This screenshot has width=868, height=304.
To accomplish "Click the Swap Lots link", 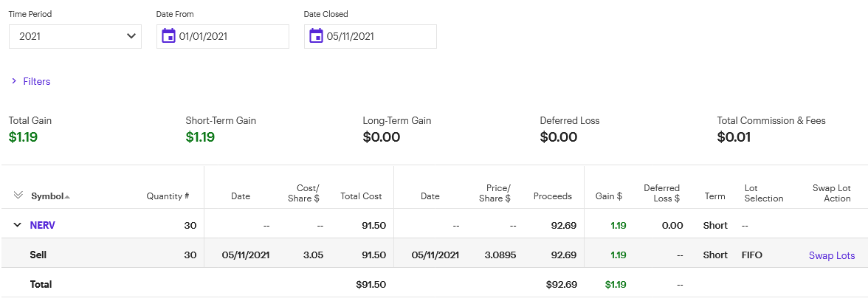I will click(832, 255).
